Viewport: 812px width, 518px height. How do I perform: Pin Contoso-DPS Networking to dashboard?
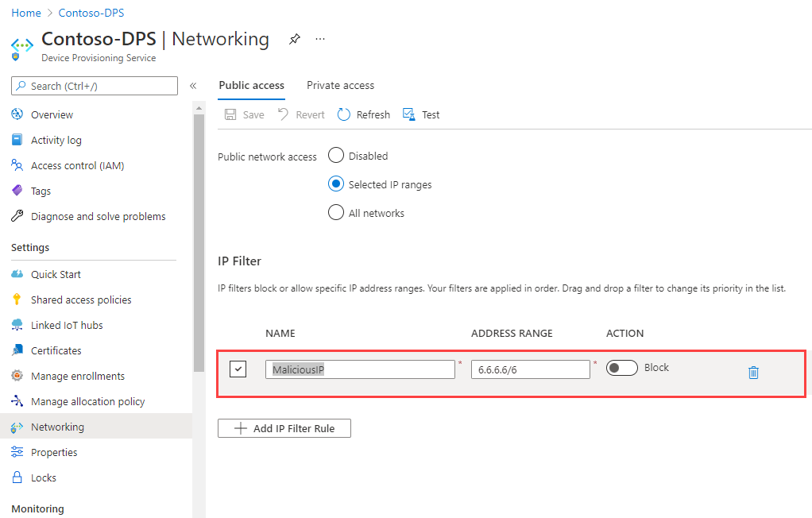pos(295,38)
